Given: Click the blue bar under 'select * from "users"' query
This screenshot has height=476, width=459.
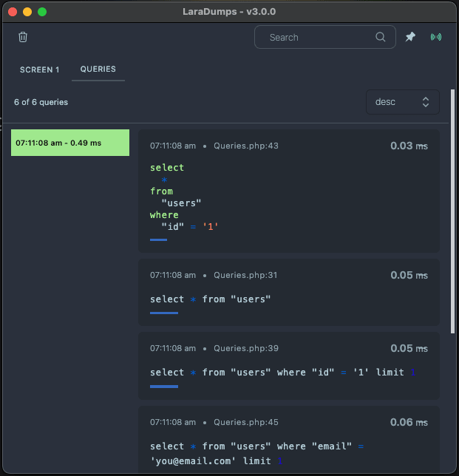Looking at the screenshot, I should (163, 313).
